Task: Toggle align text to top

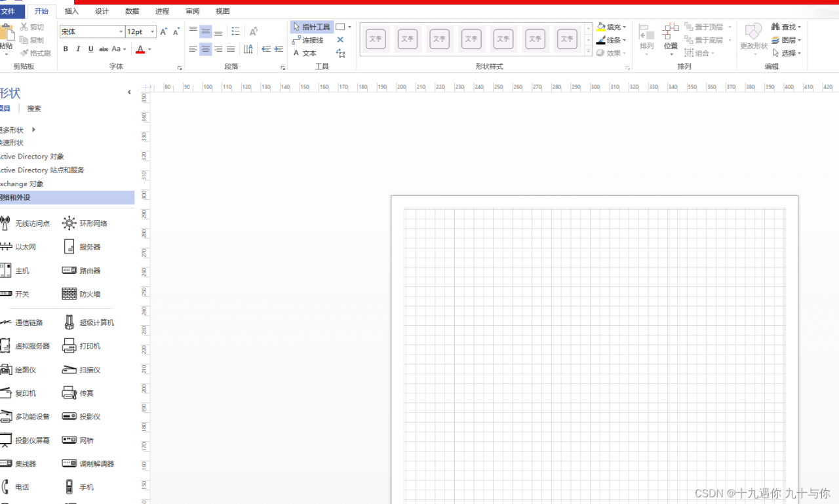Action: pos(193,30)
